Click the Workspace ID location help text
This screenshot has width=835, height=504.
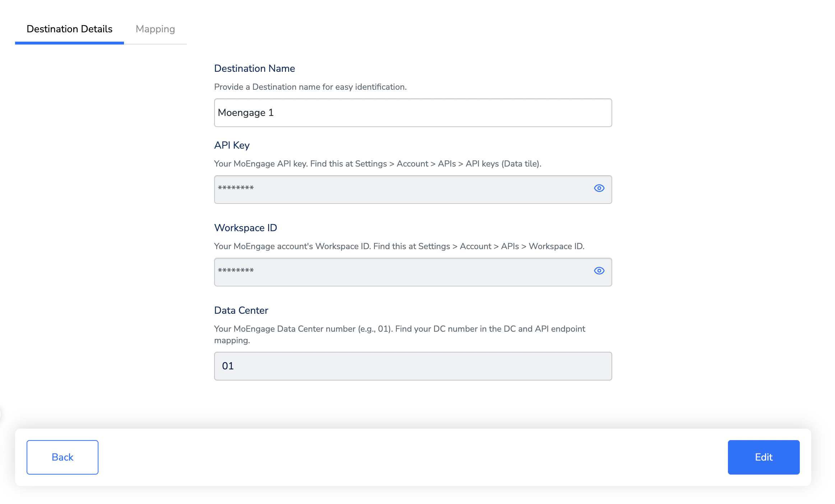point(399,246)
